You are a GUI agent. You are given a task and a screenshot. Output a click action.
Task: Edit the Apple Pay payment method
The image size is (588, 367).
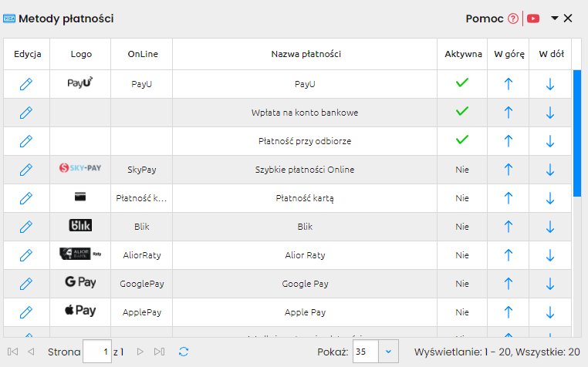pyautogui.click(x=26, y=312)
